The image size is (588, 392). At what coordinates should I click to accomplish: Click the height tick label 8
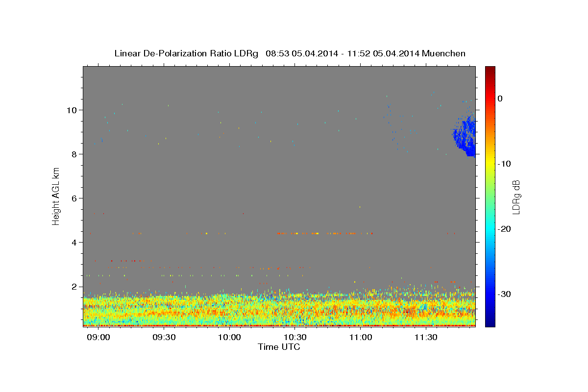tap(75, 154)
